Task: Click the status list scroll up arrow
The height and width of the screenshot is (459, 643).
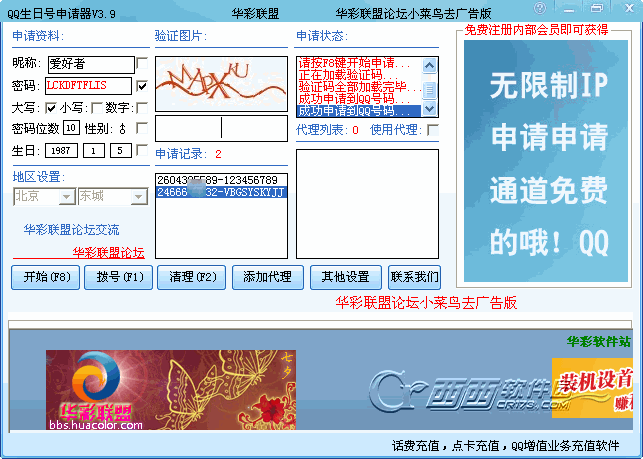Action: [429, 65]
